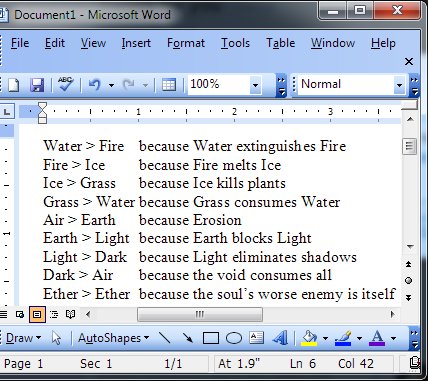Image resolution: width=428 pixels, height=381 pixels.
Task: Jump to previous page with double arrow
Action: (x=409, y=264)
